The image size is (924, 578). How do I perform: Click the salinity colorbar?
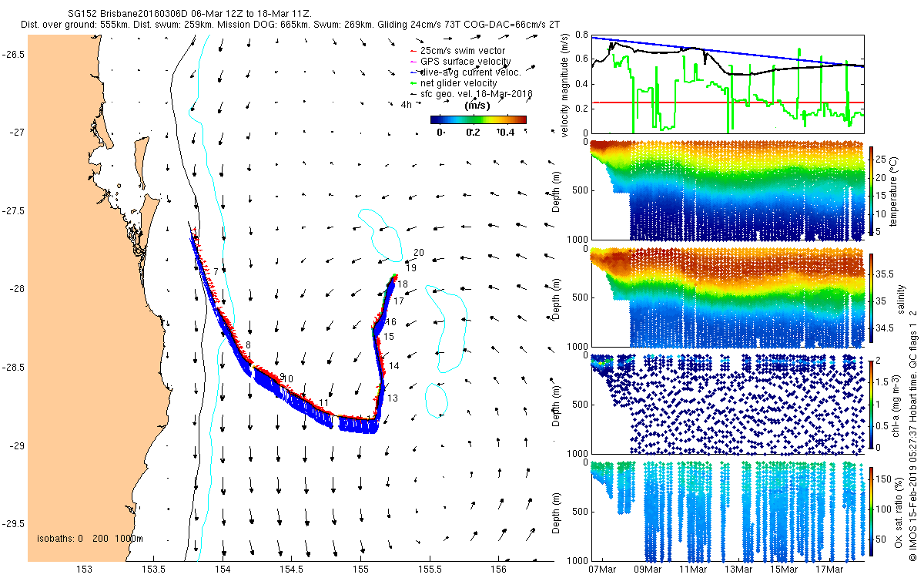pyautogui.click(x=872, y=297)
